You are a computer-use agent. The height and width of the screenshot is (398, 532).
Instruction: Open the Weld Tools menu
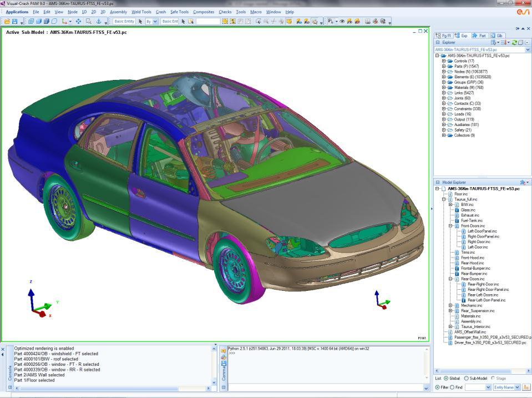coord(141,12)
